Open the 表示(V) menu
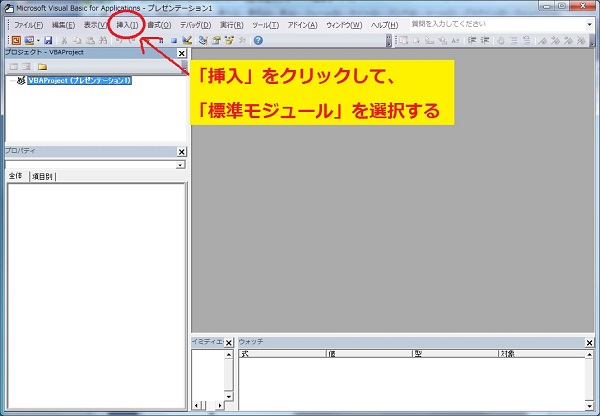 click(x=95, y=25)
